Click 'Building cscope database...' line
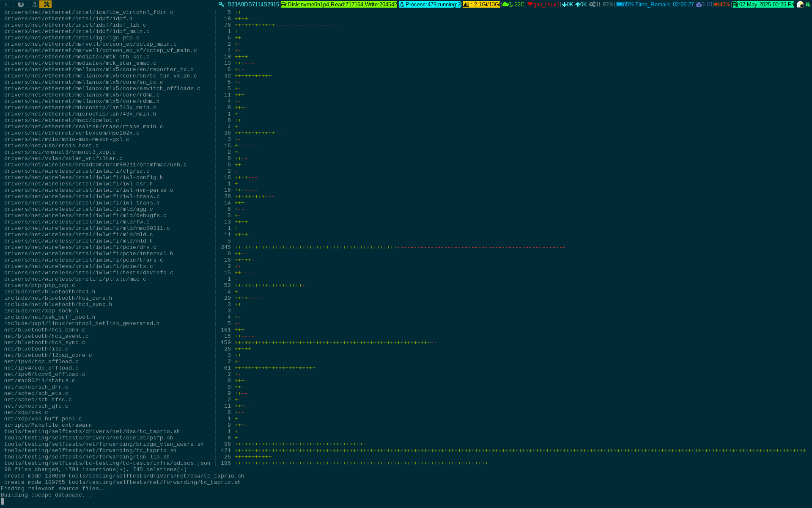812x508 pixels. tap(46, 495)
